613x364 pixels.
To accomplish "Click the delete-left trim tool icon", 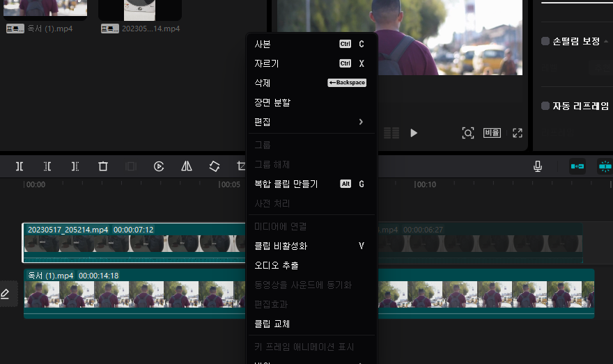I will [x=47, y=166].
